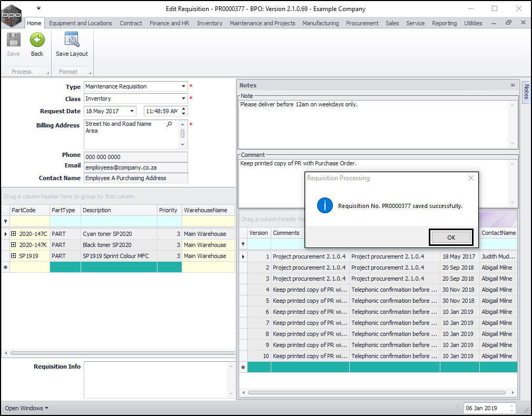The height and width of the screenshot is (416, 532).
Task: Open the Type dropdown
Action: (183, 86)
